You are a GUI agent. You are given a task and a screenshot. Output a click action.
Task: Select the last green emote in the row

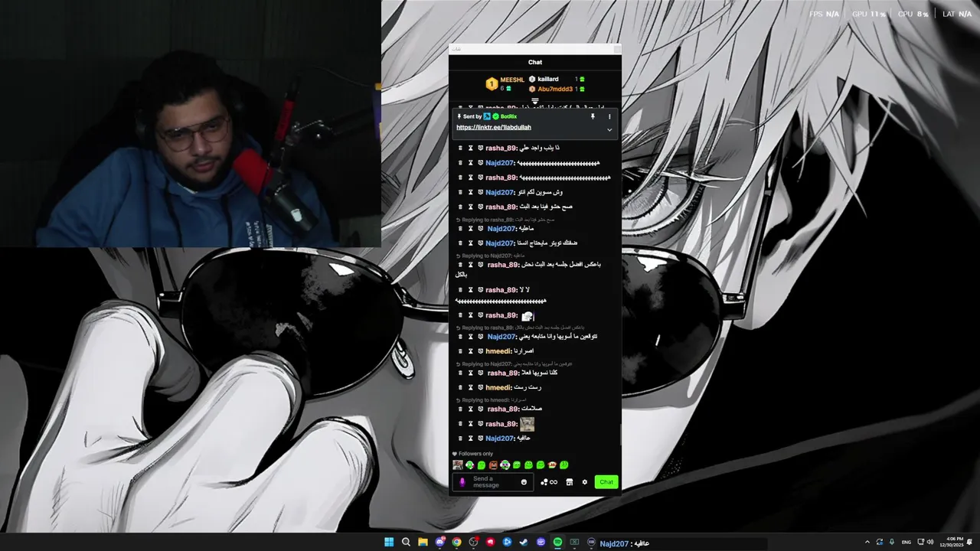tap(564, 465)
